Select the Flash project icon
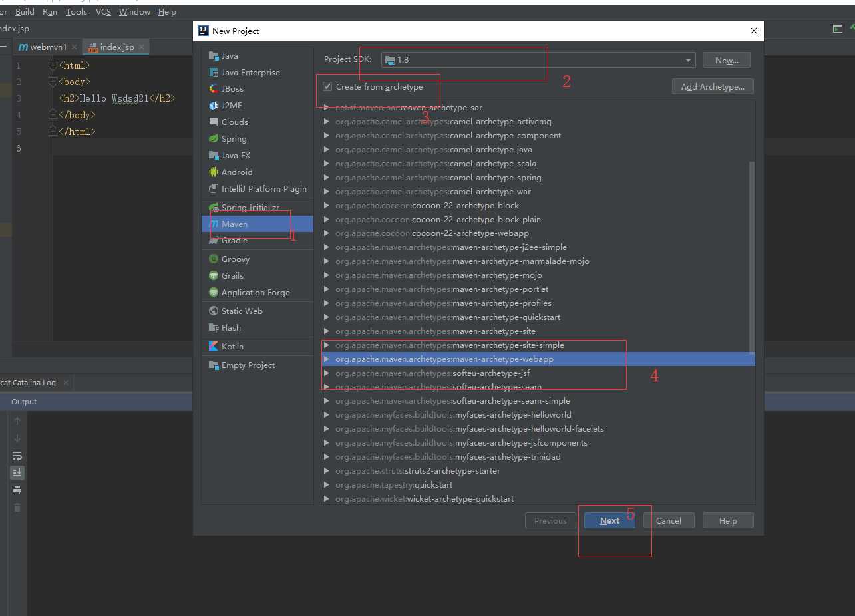Screen dimensions: 855x616 [x=213, y=328]
